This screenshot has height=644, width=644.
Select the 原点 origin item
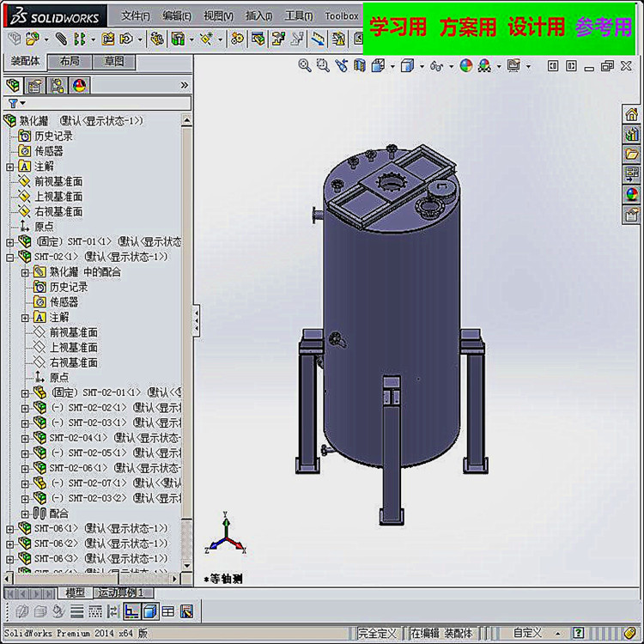pos(43,227)
